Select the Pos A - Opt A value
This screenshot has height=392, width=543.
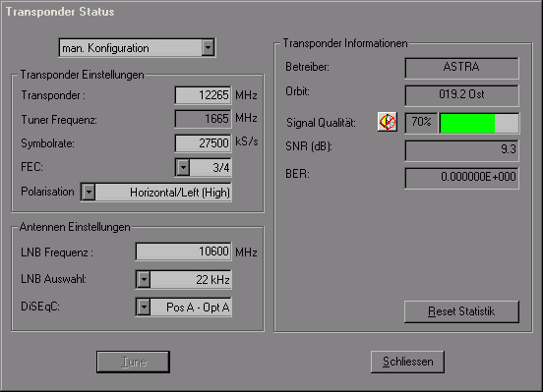(198, 308)
